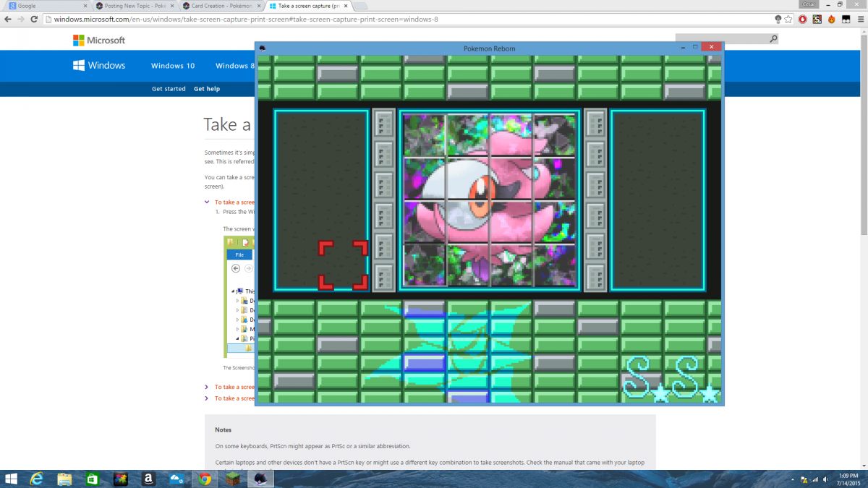Go to the Get started link
Screen dimensions: 868x488
coord(169,89)
